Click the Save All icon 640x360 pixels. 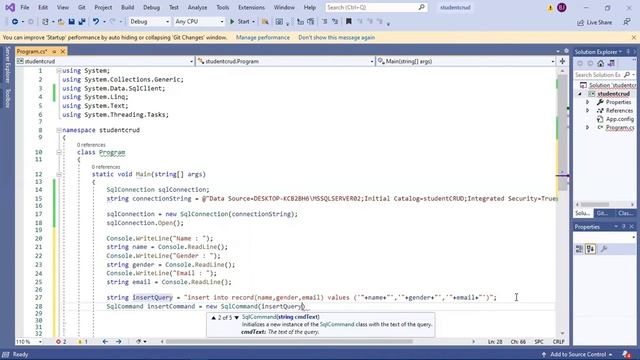click(82, 22)
